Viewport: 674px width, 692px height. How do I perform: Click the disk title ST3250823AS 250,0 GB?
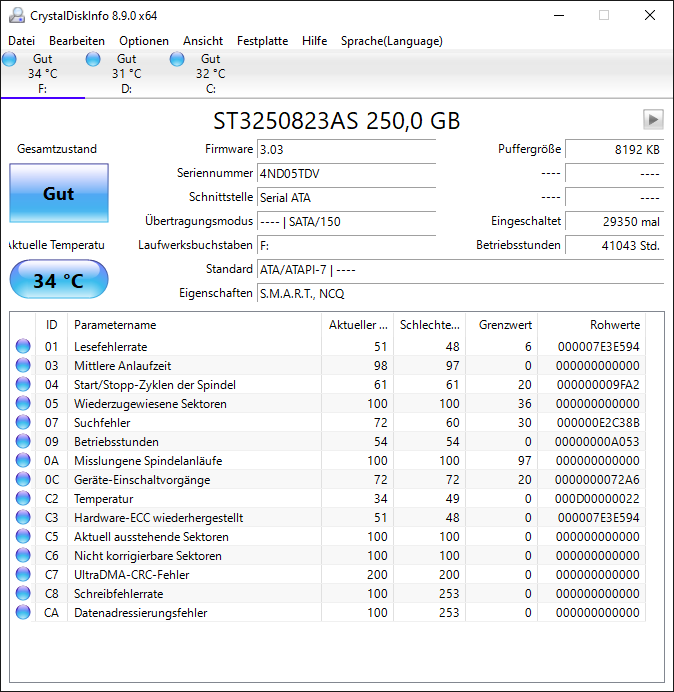coord(337,120)
